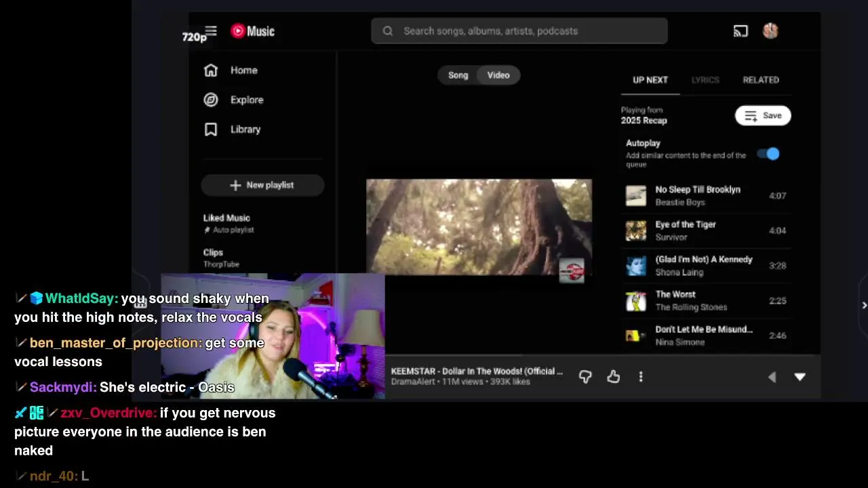The height and width of the screenshot is (488, 868).
Task: Click The Rolling Stones artist name
Action: (691, 307)
